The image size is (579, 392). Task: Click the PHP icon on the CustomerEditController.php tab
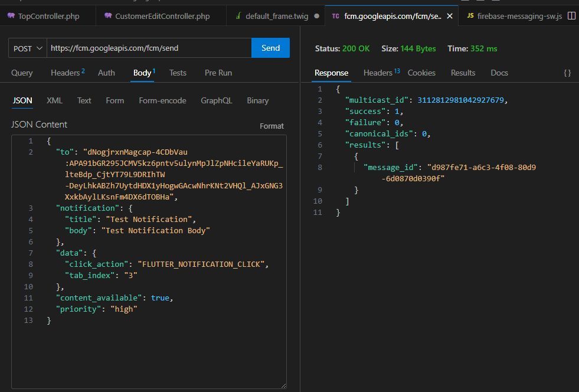click(108, 16)
